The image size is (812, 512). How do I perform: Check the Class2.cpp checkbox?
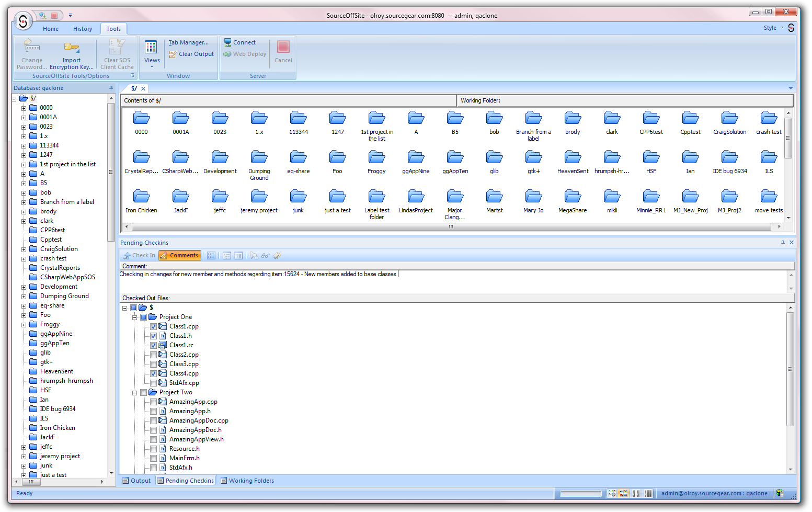click(x=153, y=354)
